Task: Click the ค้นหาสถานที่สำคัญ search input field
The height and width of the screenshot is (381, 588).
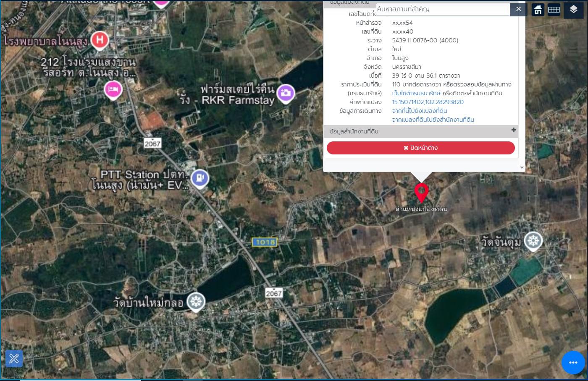Action: (x=443, y=9)
